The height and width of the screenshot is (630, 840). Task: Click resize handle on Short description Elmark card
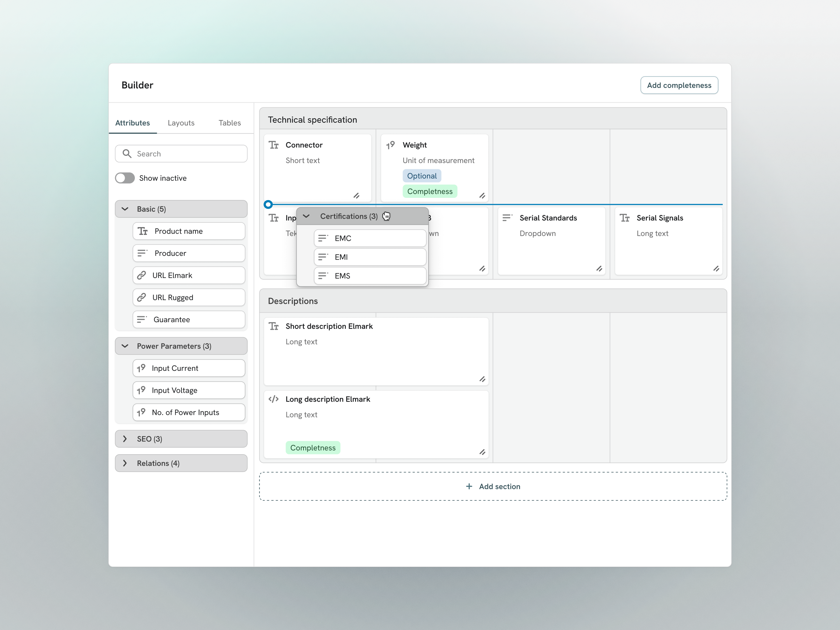(482, 379)
